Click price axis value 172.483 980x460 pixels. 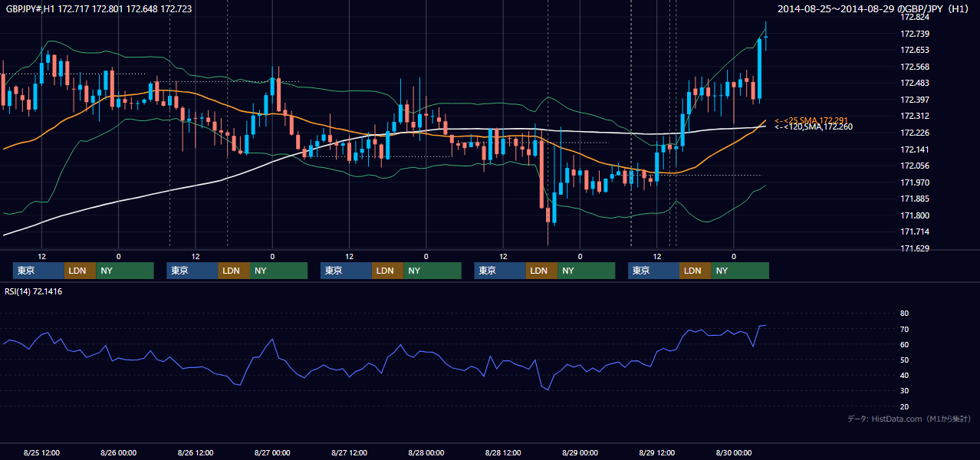915,83
